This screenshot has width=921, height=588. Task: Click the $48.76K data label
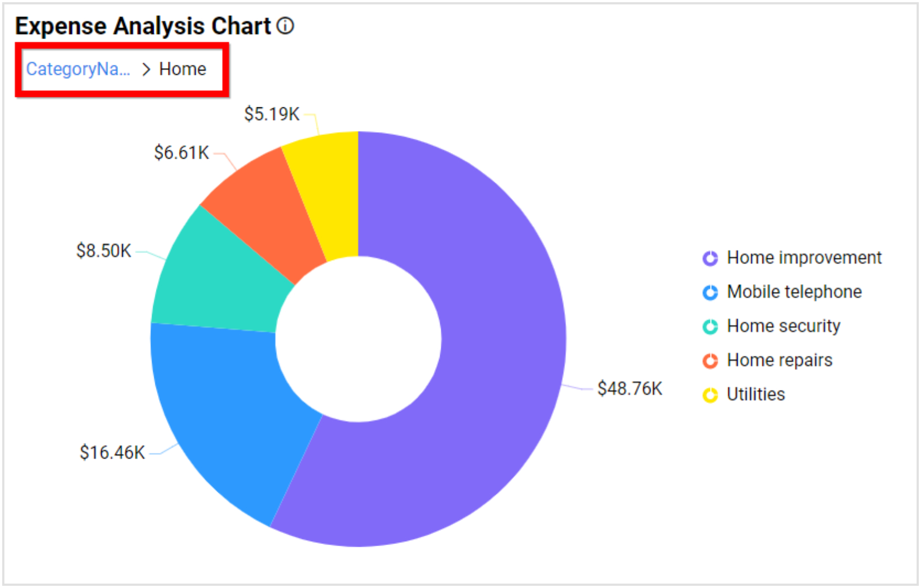coord(629,388)
